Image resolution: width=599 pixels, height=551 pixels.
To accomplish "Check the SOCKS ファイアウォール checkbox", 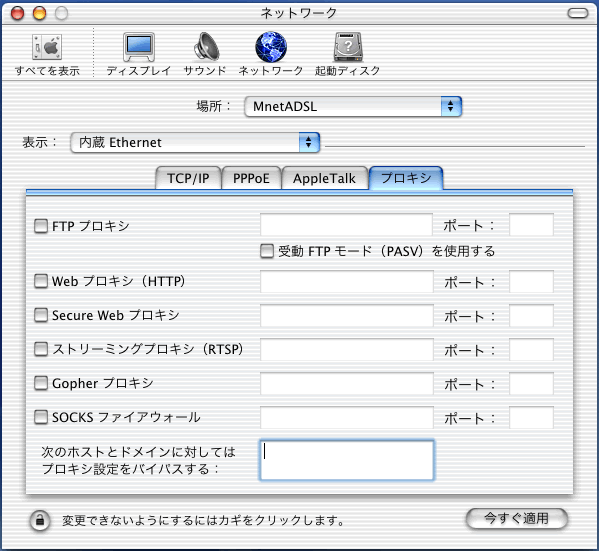I will point(41,417).
